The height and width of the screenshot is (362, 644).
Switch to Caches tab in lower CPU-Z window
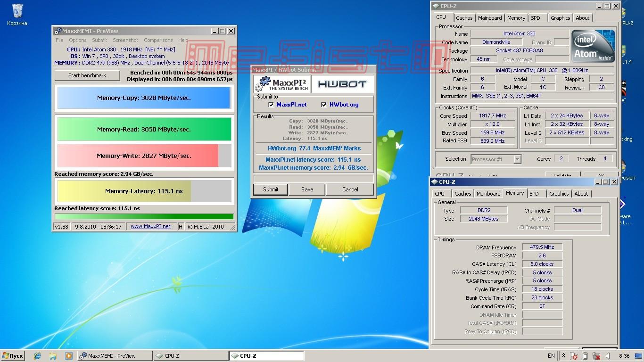tap(462, 194)
